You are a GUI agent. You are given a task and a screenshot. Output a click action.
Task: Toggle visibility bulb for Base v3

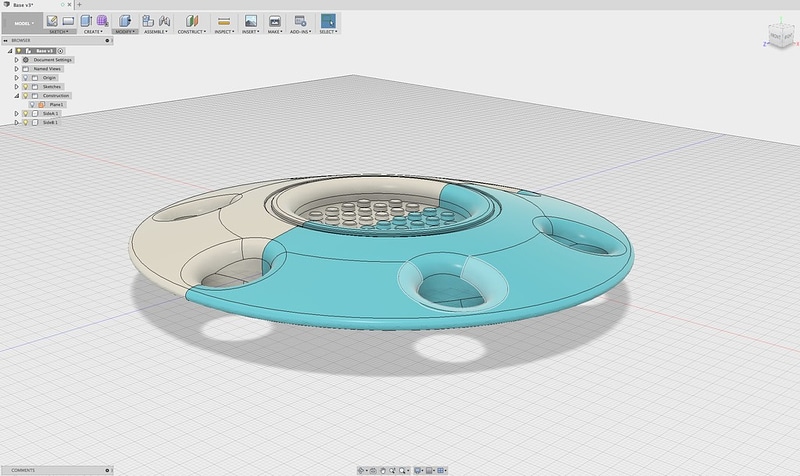coord(19,51)
